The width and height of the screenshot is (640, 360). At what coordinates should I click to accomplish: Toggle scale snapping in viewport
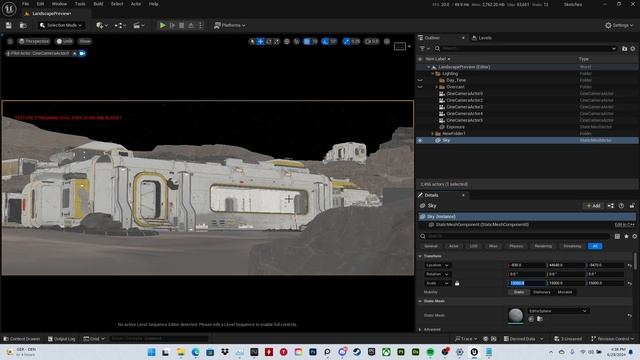pos(347,41)
